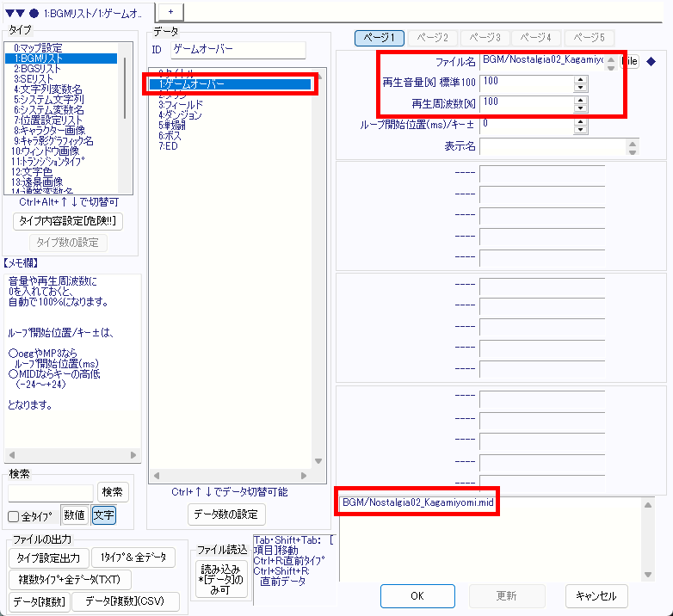Click the blue diamond icon beside File button
673x616 pixels.
(x=651, y=61)
